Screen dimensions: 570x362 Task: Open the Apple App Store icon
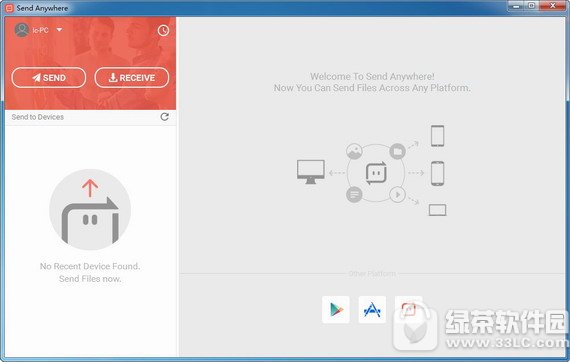(x=372, y=310)
